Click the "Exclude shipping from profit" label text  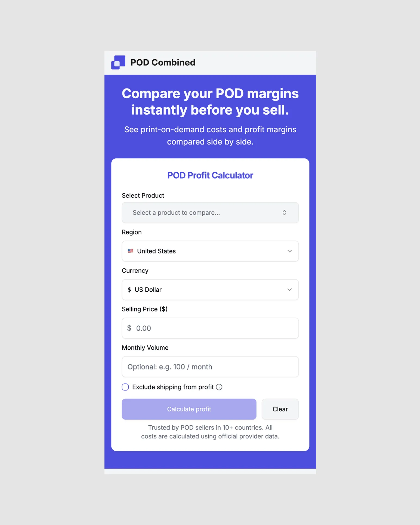pyautogui.click(x=173, y=387)
